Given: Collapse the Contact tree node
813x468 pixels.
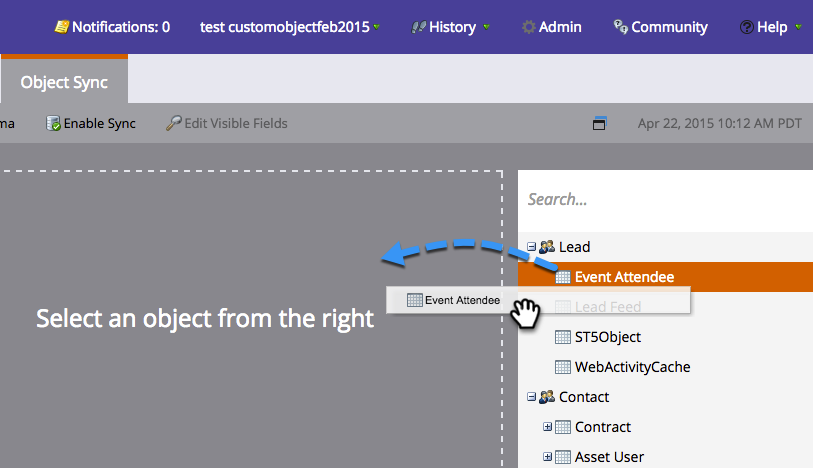Looking at the screenshot, I should pyautogui.click(x=531, y=396).
